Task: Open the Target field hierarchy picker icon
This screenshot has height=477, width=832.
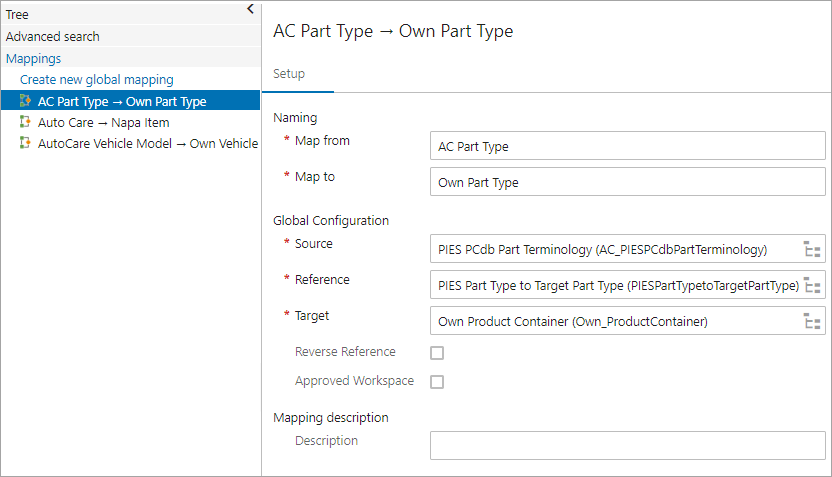Action: (812, 321)
